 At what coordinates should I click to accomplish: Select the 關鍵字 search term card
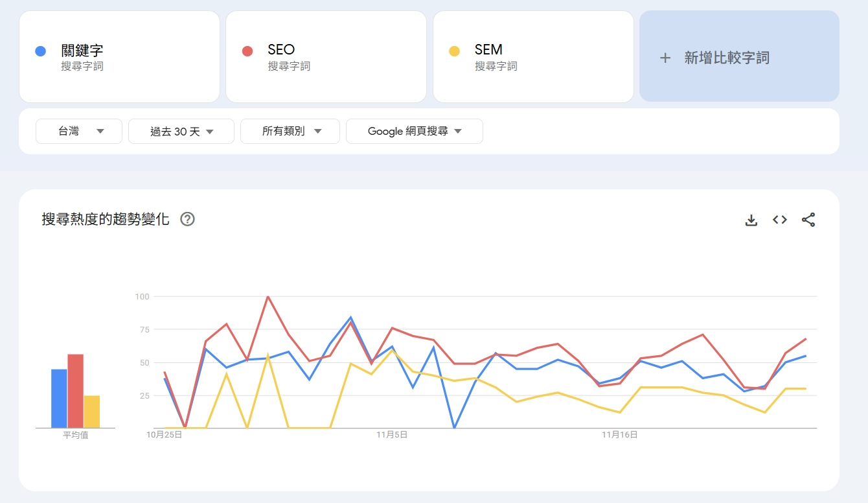(x=119, y=56)
